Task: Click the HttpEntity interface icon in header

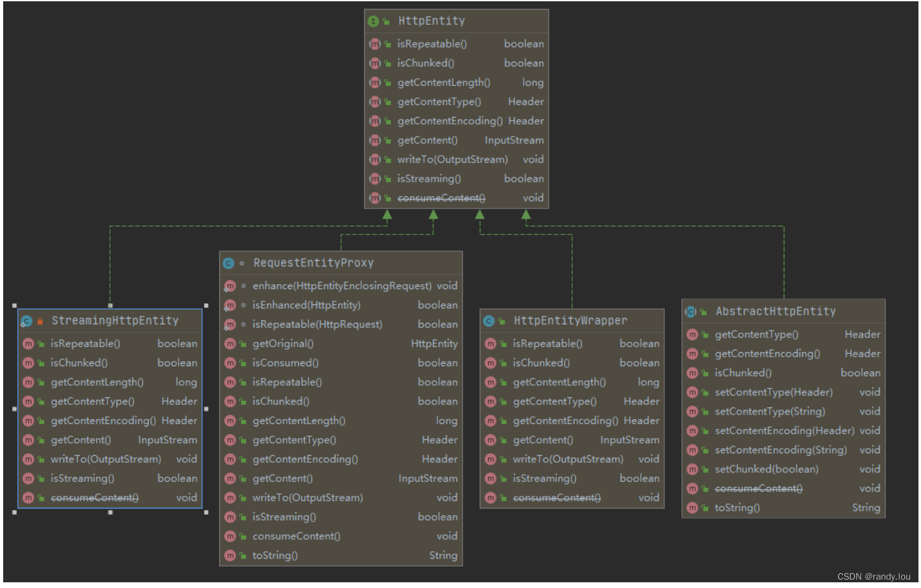Action: tap(373, 22)
